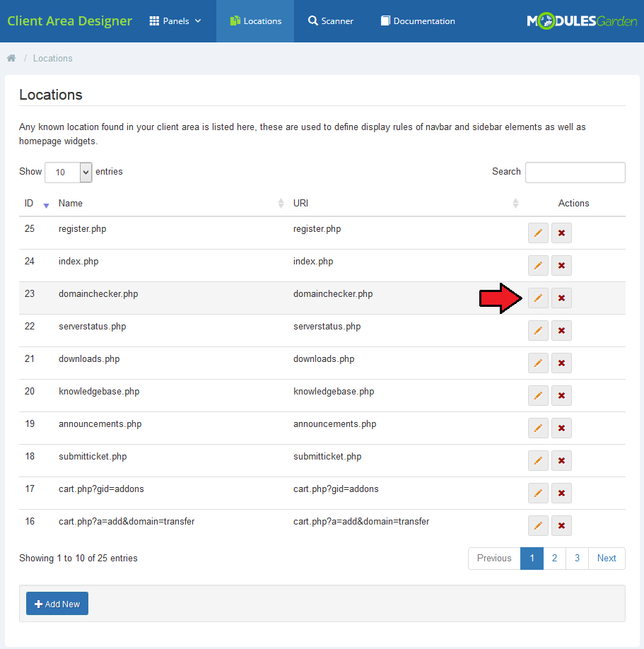Delete the cart.php?a=add&domain=transfer location
Screen dimensions: 644x649
pos(561,526)
